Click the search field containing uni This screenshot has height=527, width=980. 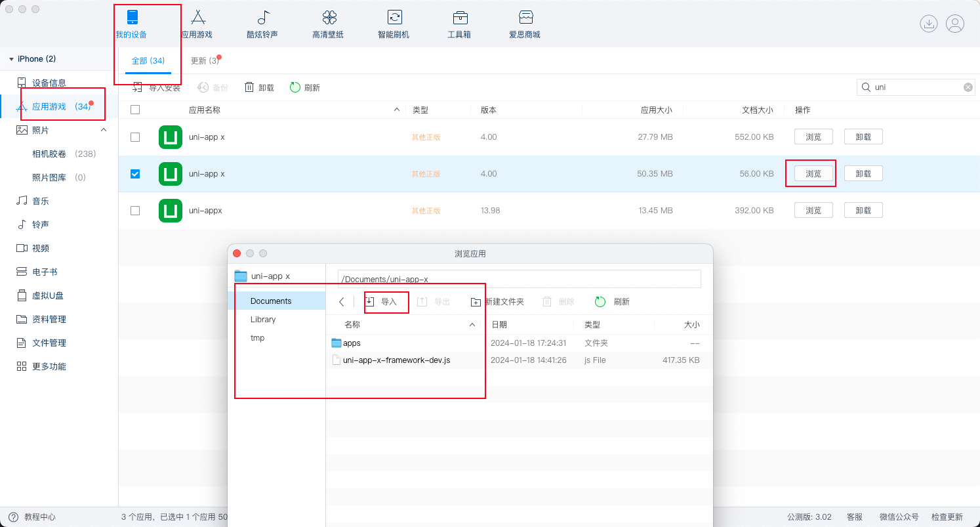[x=915, y=87]
